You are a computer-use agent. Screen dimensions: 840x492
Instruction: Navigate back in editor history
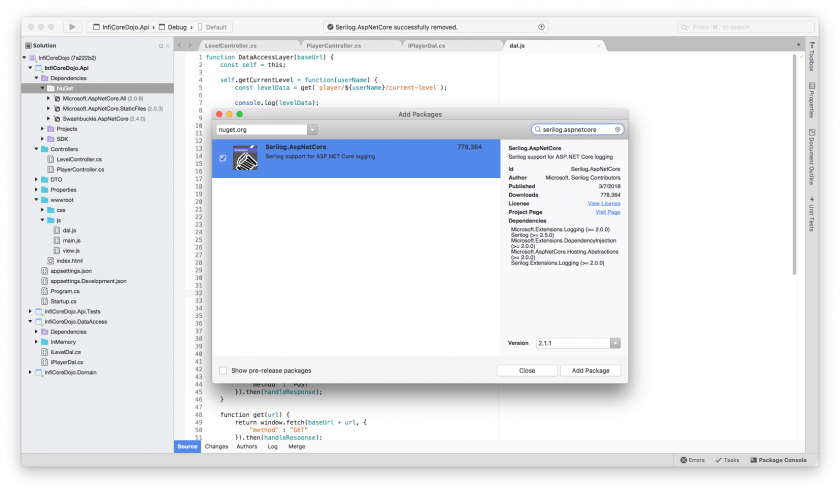pyautogui.click(x=180, y=46)
